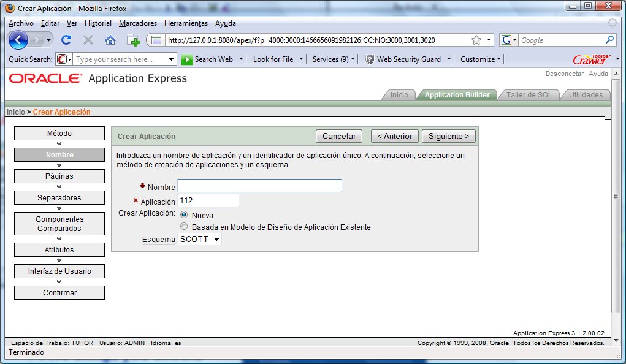Click the Inicio breadcrumb link

[15, 112]
